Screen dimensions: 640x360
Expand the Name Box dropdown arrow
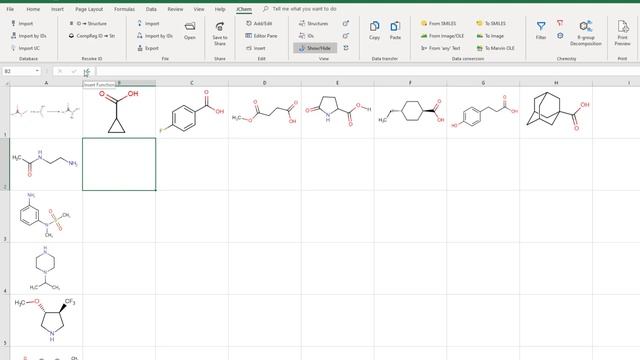point(37,71)
